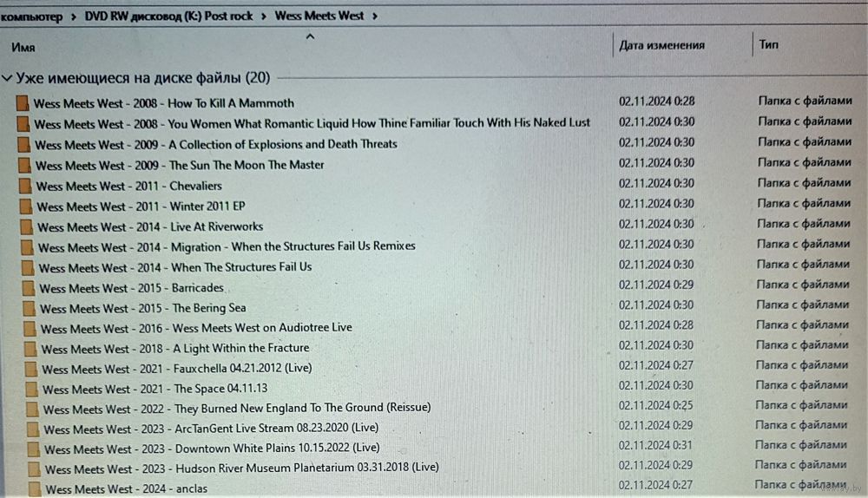Open breadcrumb chevron after 'Wess Meets West'
Screen dimensions: 868x498
[375, 16]
